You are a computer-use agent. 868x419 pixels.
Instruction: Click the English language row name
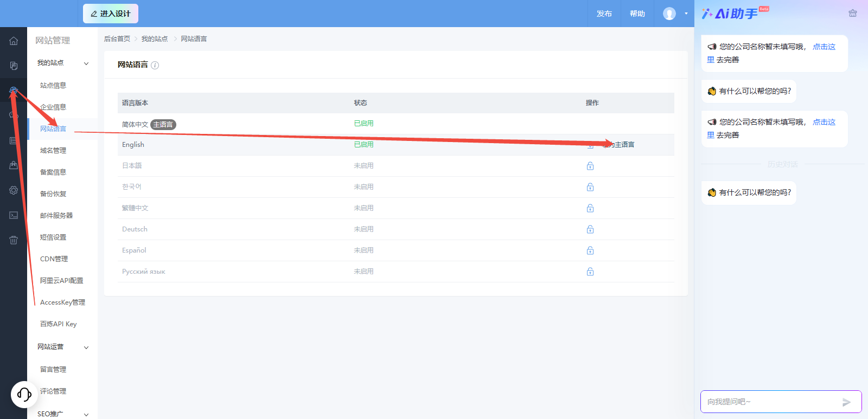pyautogui.click(x=133, y=145)
